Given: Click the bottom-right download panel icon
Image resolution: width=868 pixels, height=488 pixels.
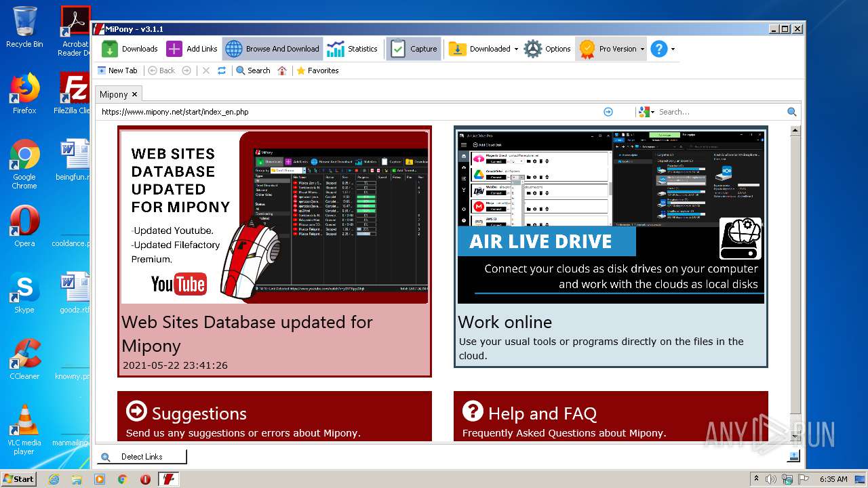Looking at the screenshot, I should pos(793,457).
